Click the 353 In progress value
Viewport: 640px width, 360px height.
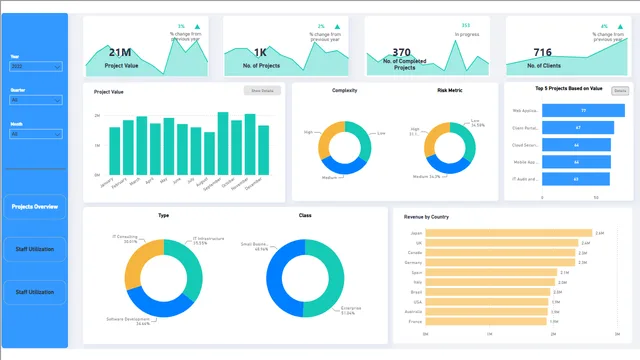[466, 25]
